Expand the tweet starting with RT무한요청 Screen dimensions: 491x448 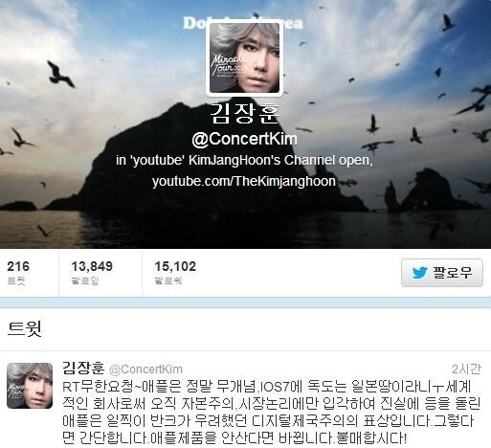coord(271,413)
